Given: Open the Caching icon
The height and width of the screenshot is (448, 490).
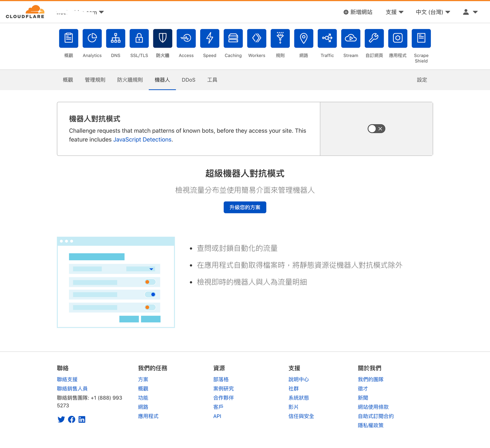Looking at the screenshot, I should click(233, 38).
